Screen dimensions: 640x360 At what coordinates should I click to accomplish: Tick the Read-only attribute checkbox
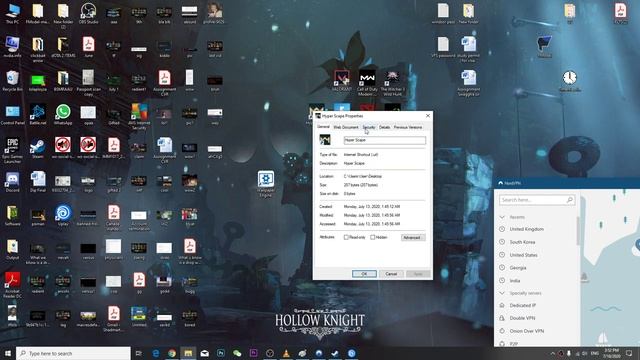point(346,237)
